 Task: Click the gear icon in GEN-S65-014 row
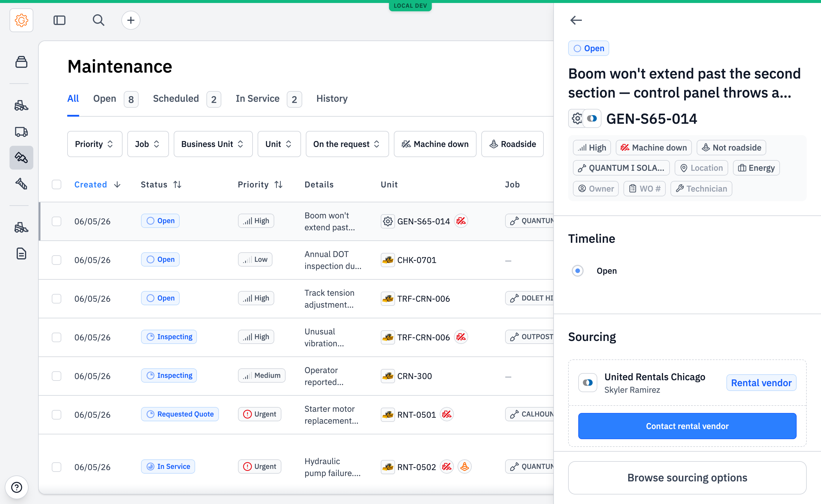[388, 221]
